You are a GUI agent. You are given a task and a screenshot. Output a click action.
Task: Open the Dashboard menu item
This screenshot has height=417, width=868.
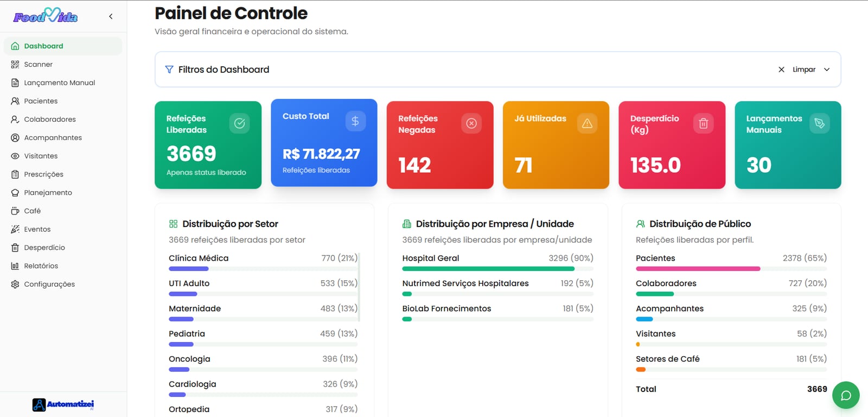[63, 46]
